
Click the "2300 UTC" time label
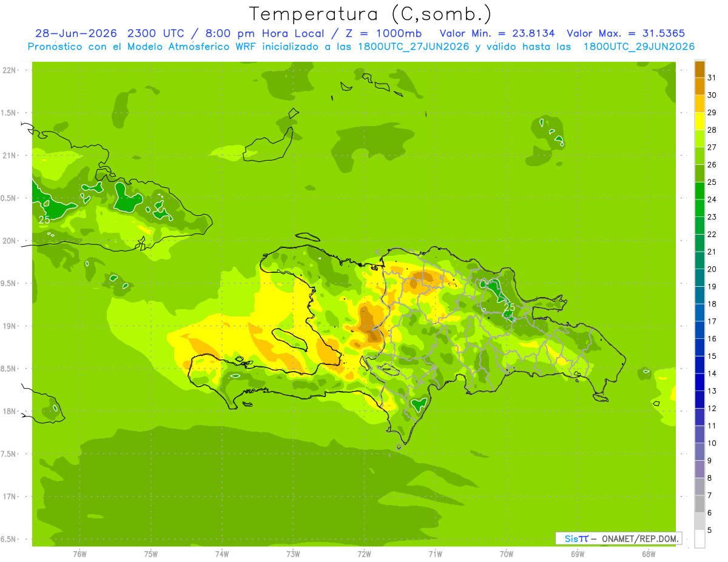pos(158,33)
